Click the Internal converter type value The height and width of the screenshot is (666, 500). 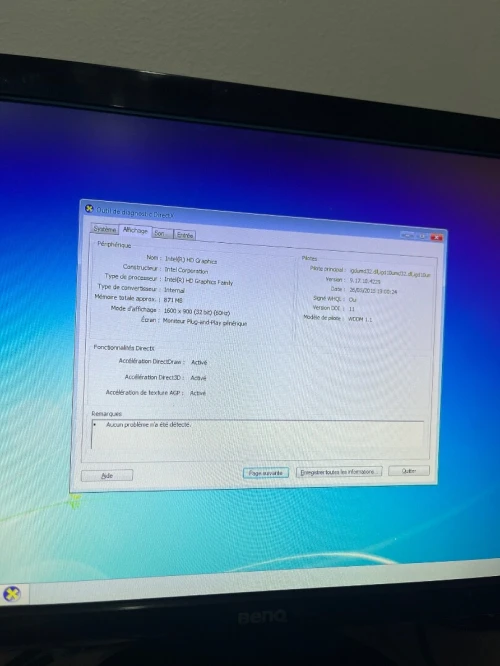tap(174, 290)
